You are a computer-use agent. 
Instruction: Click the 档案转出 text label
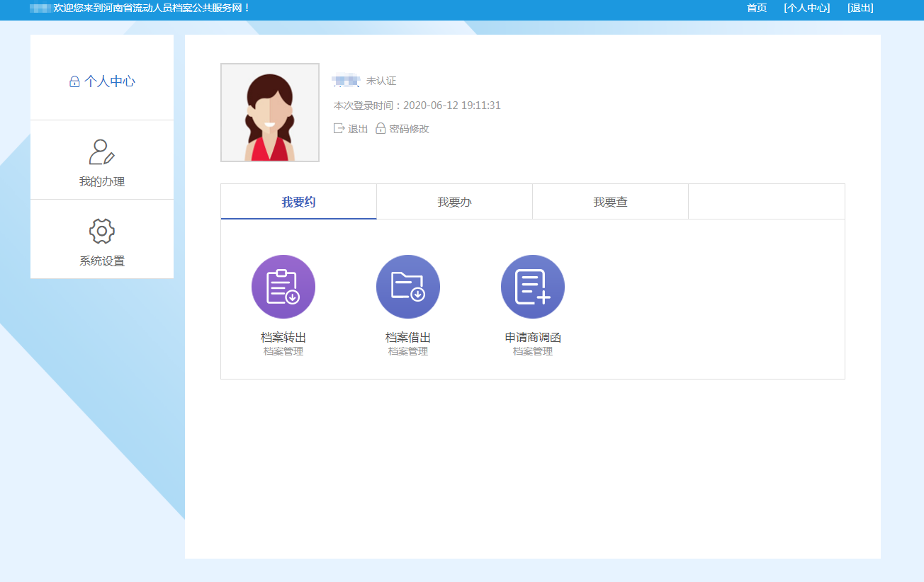(283, 338)
